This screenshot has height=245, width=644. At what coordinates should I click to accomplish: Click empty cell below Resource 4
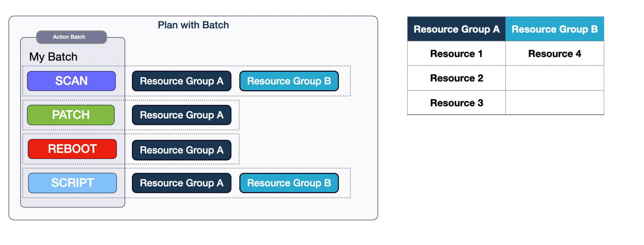pyautogui.click(x=555, y=78)
